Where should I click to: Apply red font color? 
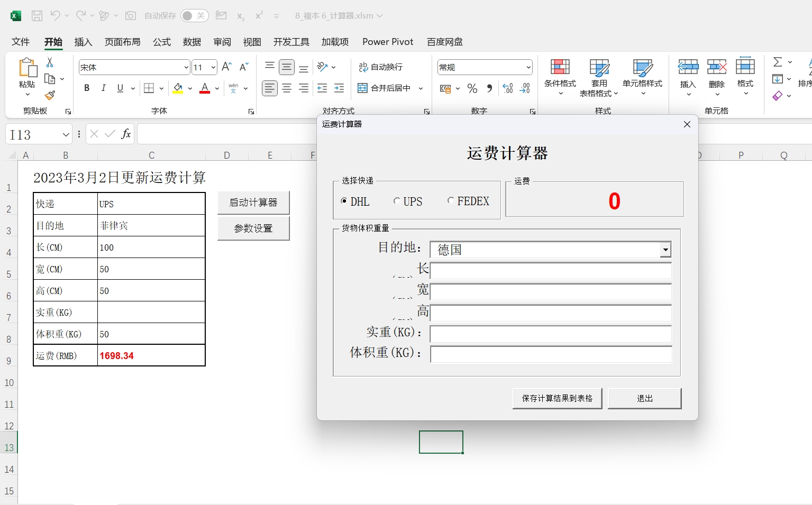coord(205,88)
